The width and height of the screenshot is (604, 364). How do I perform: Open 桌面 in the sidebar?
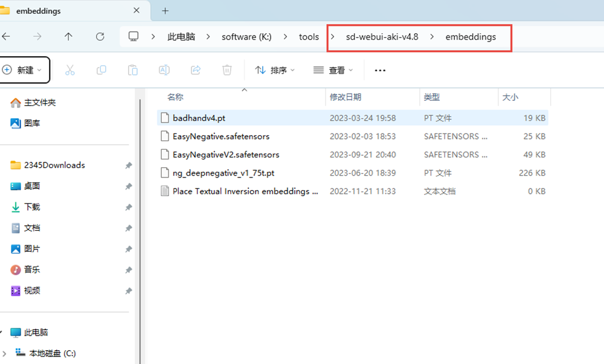coord(25,186)
